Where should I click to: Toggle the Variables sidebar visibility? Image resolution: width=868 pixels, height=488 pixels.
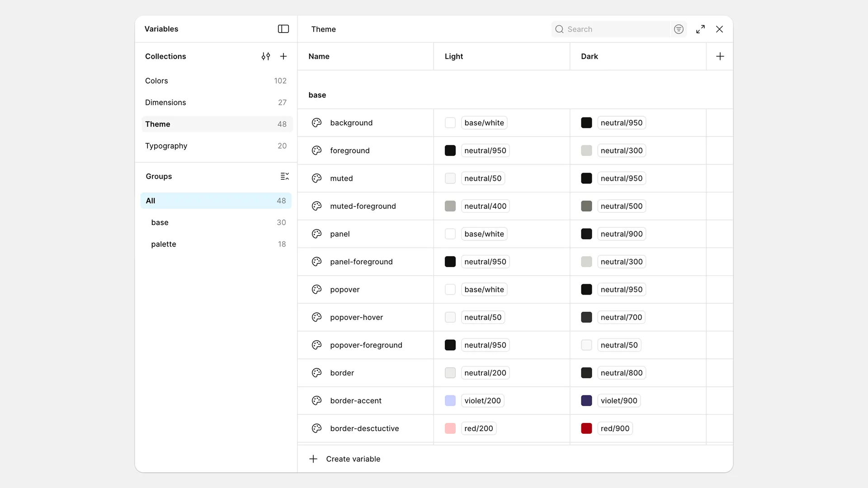pyautogui.click(x=283, y=29)
